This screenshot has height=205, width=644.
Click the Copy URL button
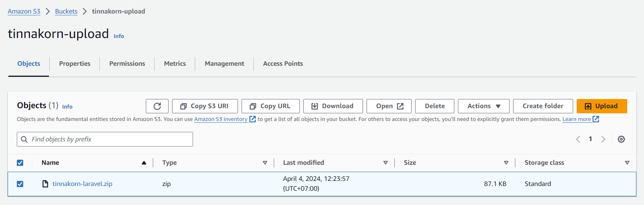(x=270, y=106)
